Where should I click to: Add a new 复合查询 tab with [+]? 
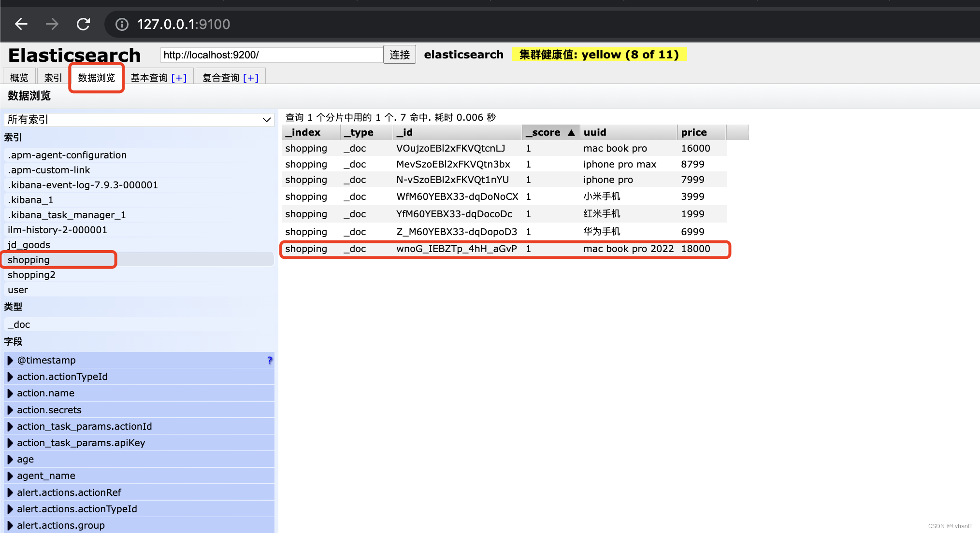[251, 78]
